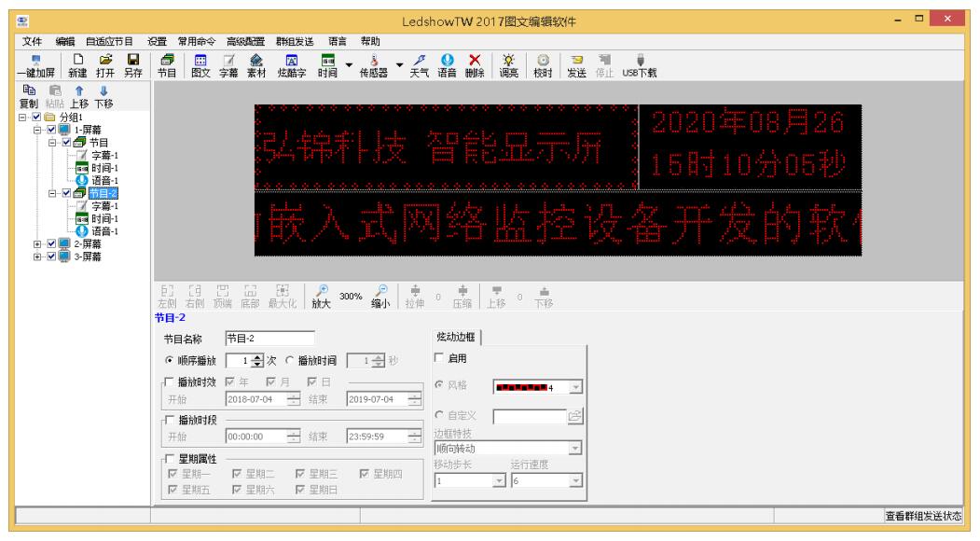
Task: Select 播放时间 radio button
Action: click(289, 360)
